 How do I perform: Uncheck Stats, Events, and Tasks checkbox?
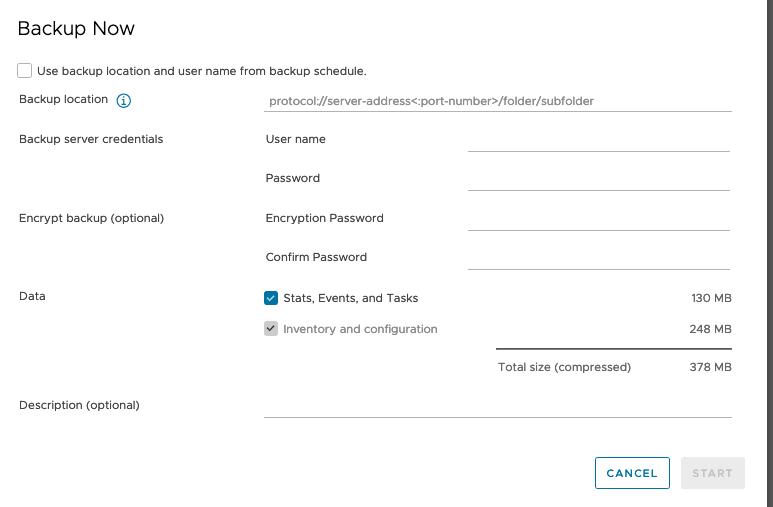(271, 298)
